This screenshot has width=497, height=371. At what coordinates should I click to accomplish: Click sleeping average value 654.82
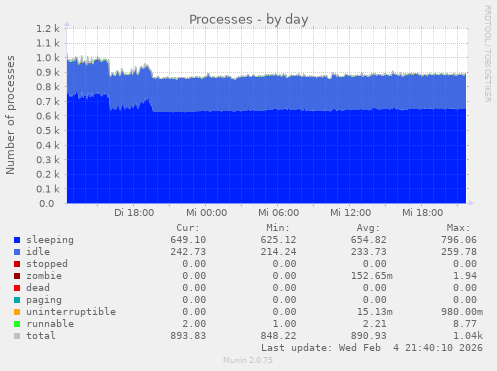(x=368, y=240)
